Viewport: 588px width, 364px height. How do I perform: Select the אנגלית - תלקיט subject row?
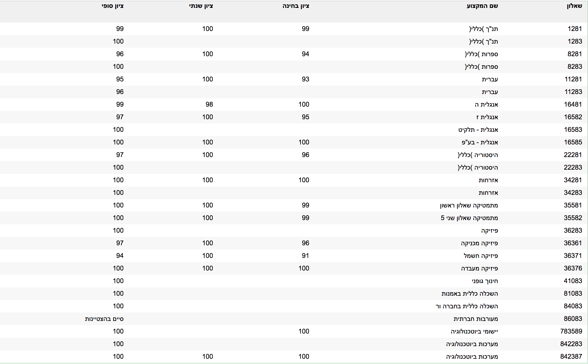tap(478, 130)
